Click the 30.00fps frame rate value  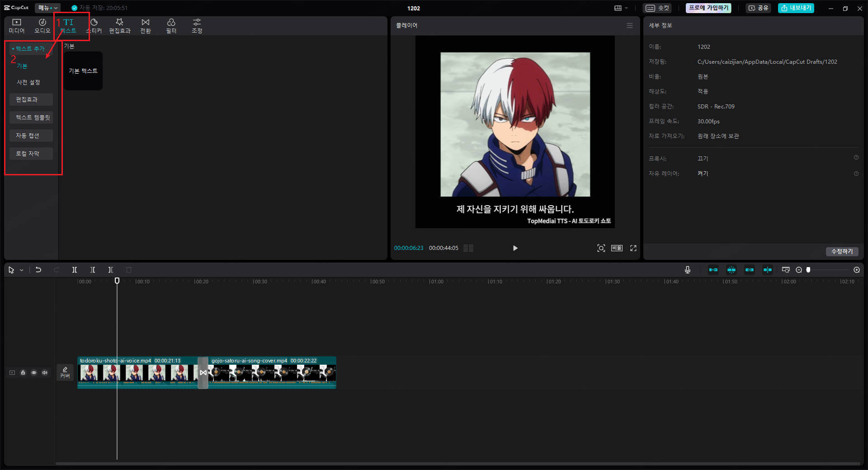pos(708,122)
